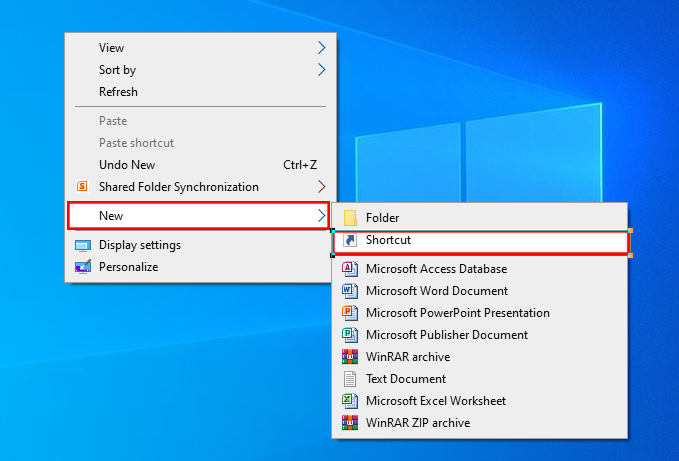Viewport: 679px width, 461px height.
Task: Expand the New submenu arrow
Action: click(321, 216)
